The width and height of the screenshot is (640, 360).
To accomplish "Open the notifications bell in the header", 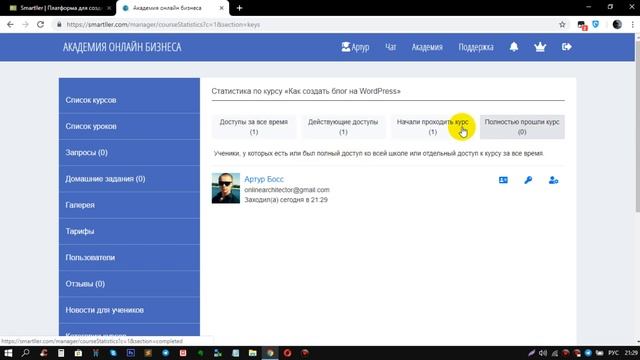I will click(514, 47).
